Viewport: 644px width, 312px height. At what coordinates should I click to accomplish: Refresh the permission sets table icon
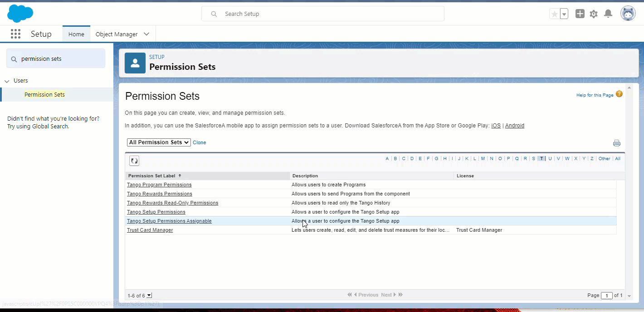[134, 160]
